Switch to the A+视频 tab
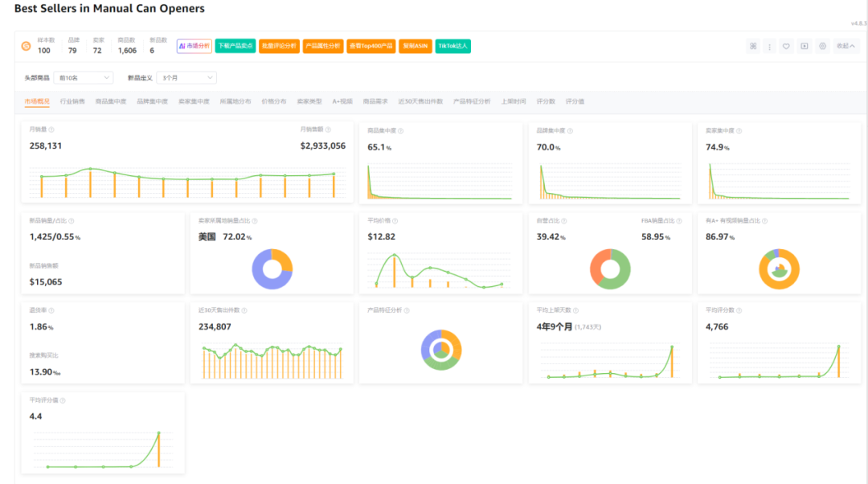 pyautogui.click(x=342, y=101)
